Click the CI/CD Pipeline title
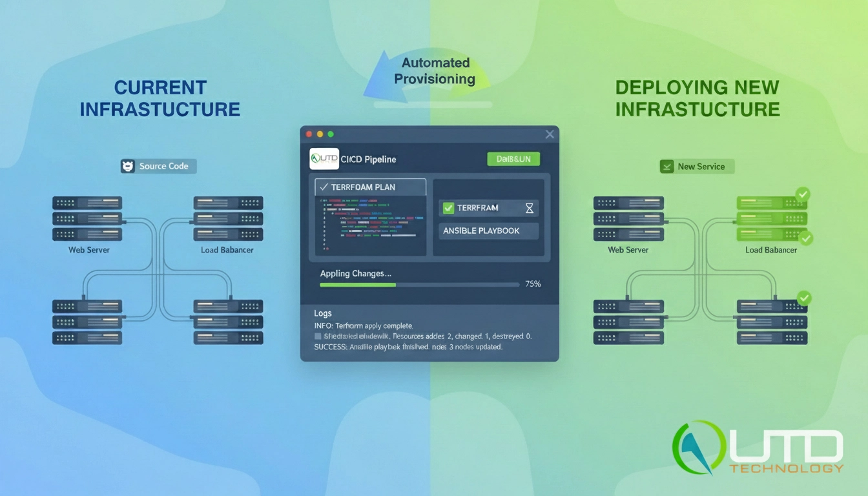The image size is (868, 496). 369,159
